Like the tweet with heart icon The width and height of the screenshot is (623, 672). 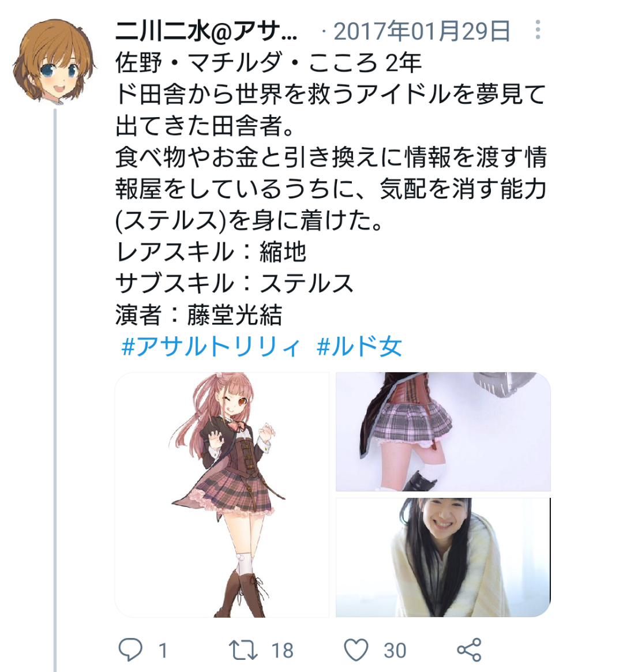coord(356,650)
